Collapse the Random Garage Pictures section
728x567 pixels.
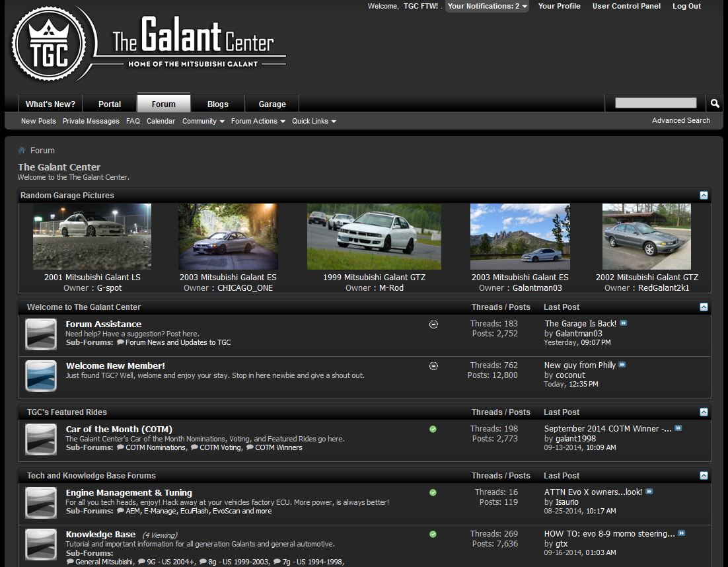(704, 196)
